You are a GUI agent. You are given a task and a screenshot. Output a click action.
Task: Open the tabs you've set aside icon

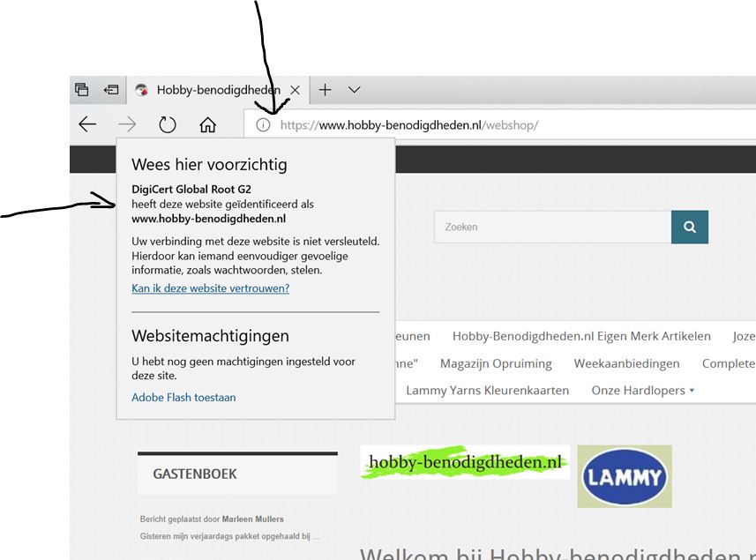pos(82,90)
